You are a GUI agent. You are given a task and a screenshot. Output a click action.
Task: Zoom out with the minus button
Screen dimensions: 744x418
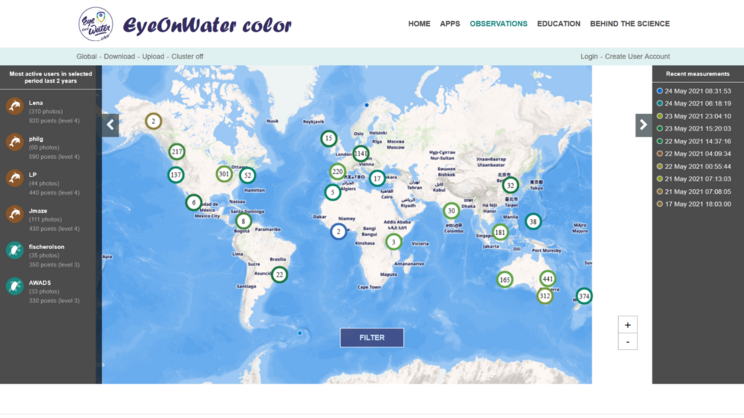tap(627, 342)
